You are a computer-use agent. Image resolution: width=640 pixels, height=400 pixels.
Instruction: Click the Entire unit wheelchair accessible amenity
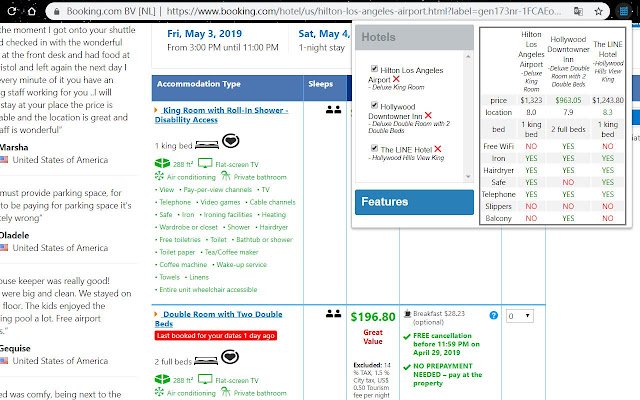[x=208, y=289]
